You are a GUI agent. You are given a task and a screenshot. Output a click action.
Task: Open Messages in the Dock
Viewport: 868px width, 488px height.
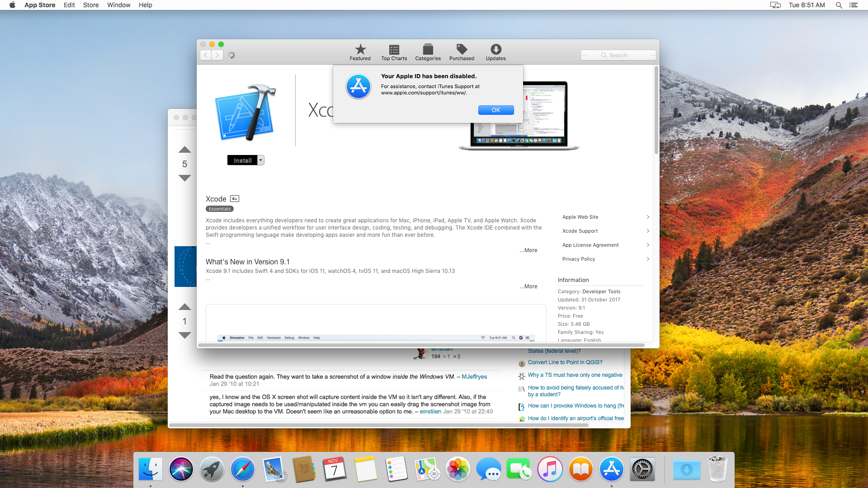click(x=489, y=469)
